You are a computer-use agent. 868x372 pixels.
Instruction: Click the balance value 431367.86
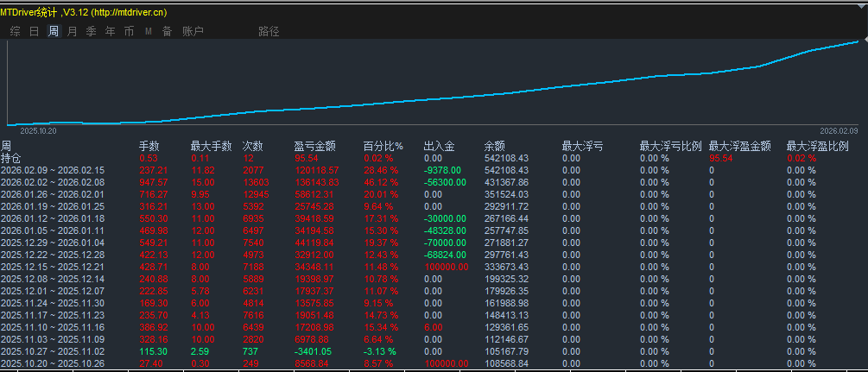506,182
